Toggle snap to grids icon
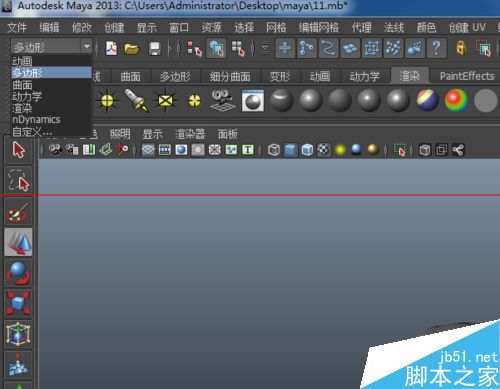This screenshot has width=500, height=389. [x=285, y=48]
